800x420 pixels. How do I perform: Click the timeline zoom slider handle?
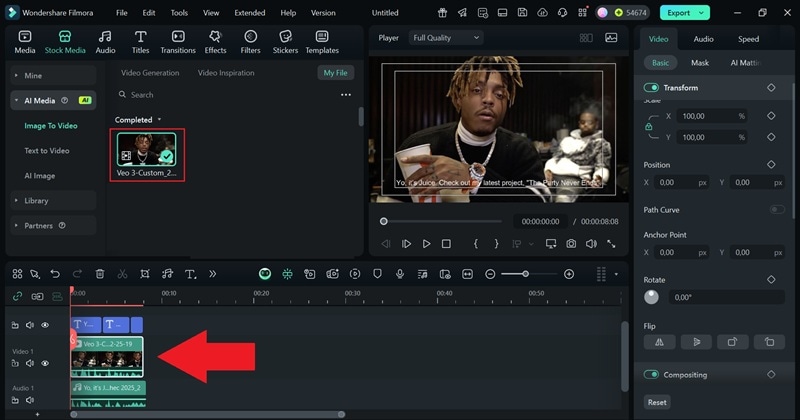(x=525, y=274)
